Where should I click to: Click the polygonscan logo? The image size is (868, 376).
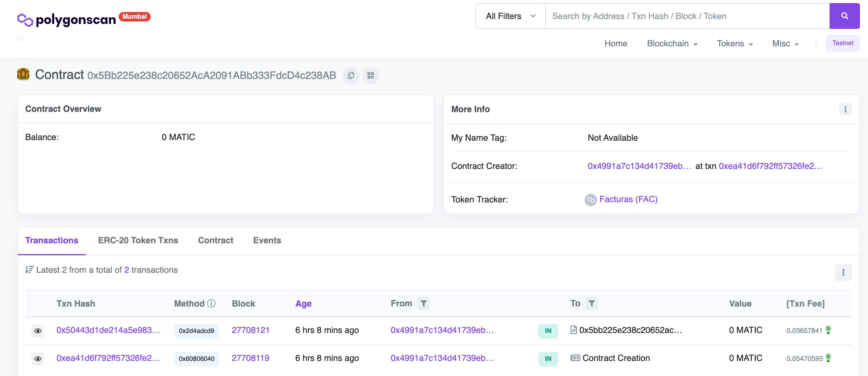pyautogui.click(x=66, y=20)
